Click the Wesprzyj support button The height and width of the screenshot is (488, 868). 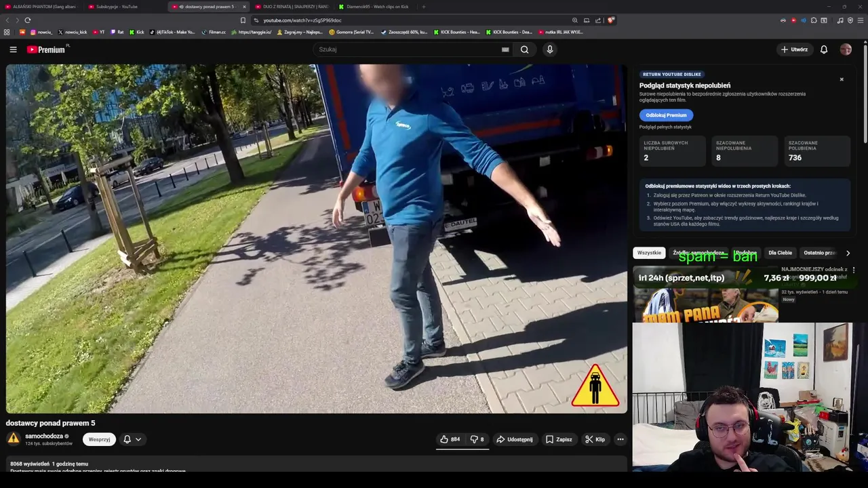(99, 439)
